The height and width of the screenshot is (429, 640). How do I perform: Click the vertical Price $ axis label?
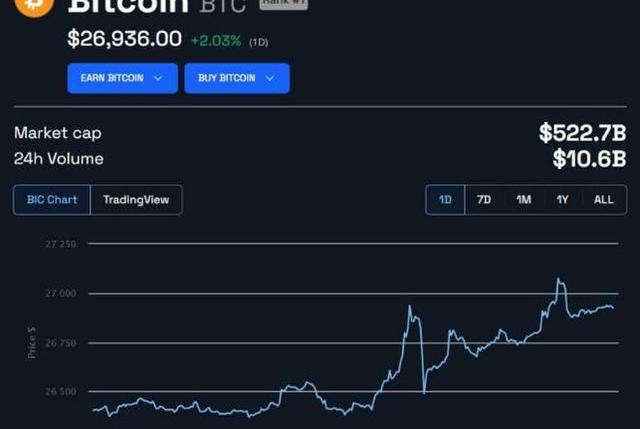pyautogui.click(x=32, y=343)
